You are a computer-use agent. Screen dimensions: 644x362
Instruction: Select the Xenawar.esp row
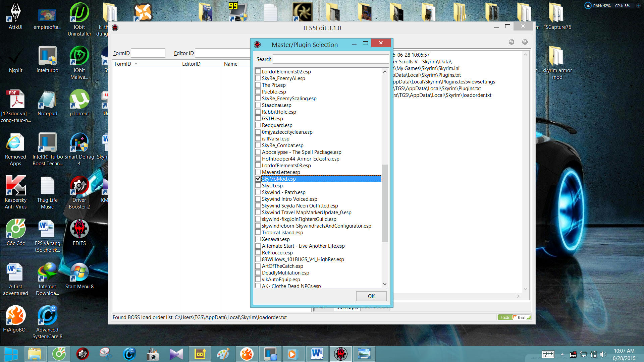coord(318,239)
